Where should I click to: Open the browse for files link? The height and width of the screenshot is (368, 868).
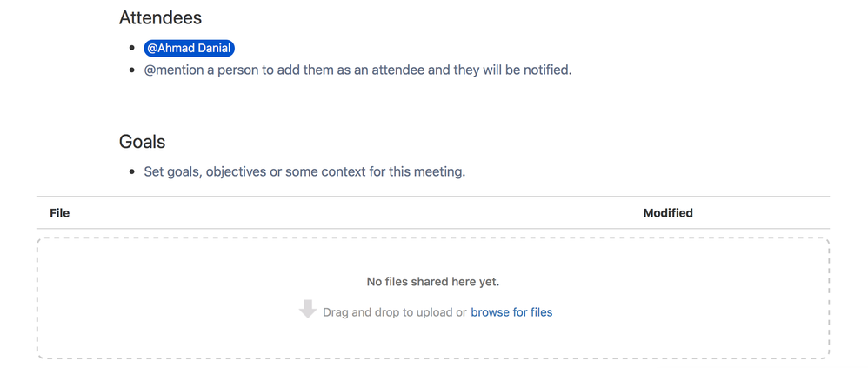(x=511, y=312)
